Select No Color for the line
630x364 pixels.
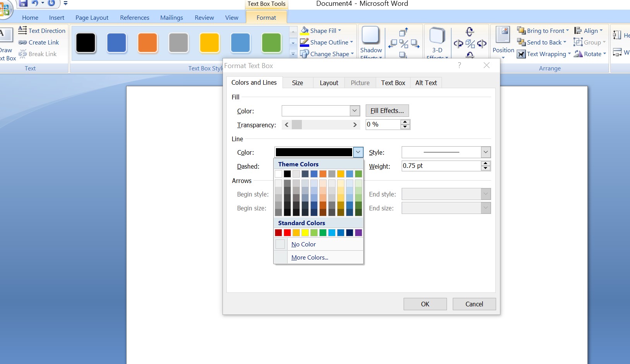[x=303, y=244]
